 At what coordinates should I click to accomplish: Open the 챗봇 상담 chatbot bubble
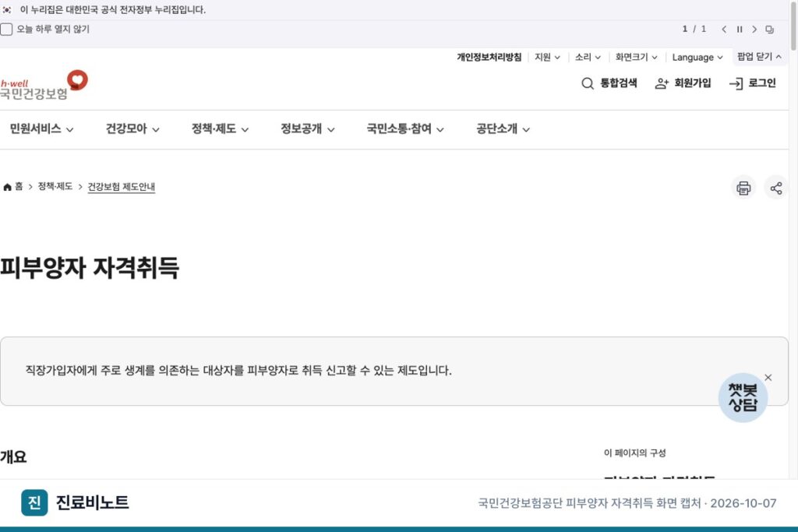743,398
